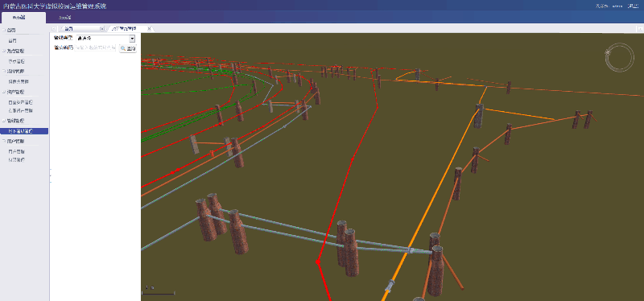Open the 首页 item under the first sidebar group
Viewport: 644px width, 301px height.
click(13, 41)
